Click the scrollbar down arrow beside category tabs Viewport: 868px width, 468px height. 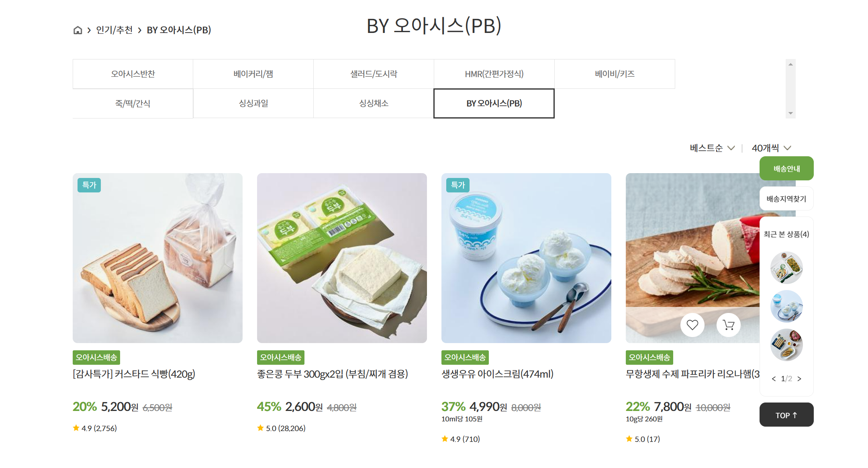point(790,113)
